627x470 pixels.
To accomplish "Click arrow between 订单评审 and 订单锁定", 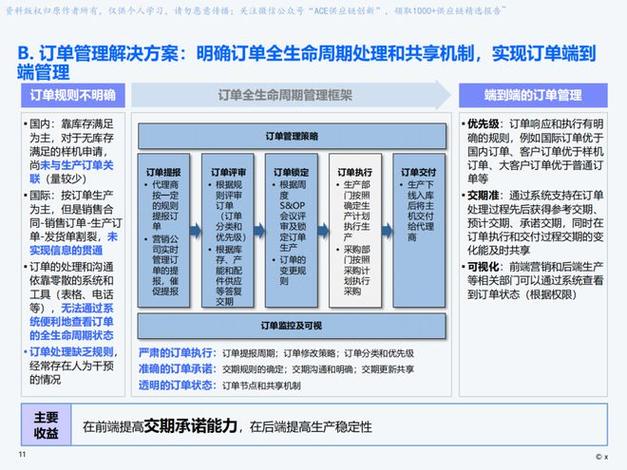I will 260,230.
